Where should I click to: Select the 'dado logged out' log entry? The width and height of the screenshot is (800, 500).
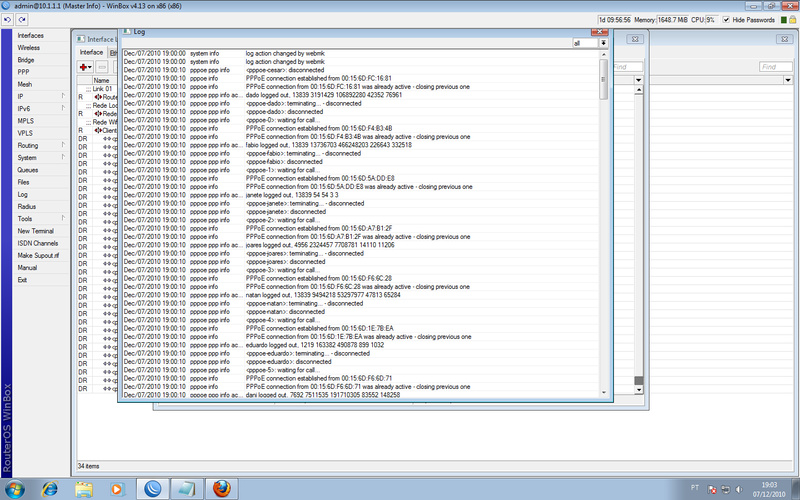point(361,95)
